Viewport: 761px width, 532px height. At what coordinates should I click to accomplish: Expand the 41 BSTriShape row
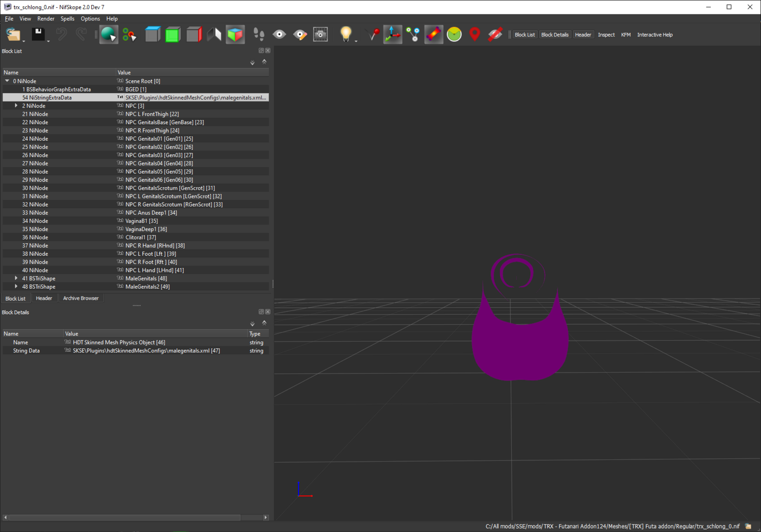[x=16, y=278]
